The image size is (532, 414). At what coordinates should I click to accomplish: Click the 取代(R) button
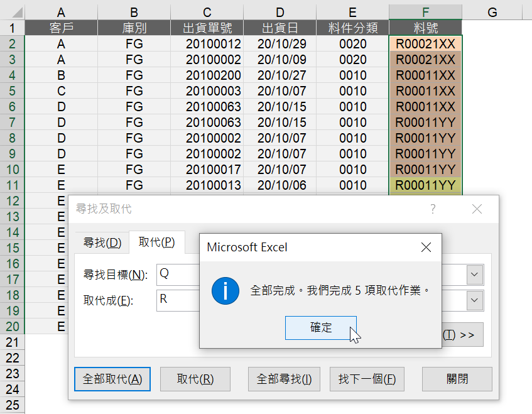pos(195,379)
